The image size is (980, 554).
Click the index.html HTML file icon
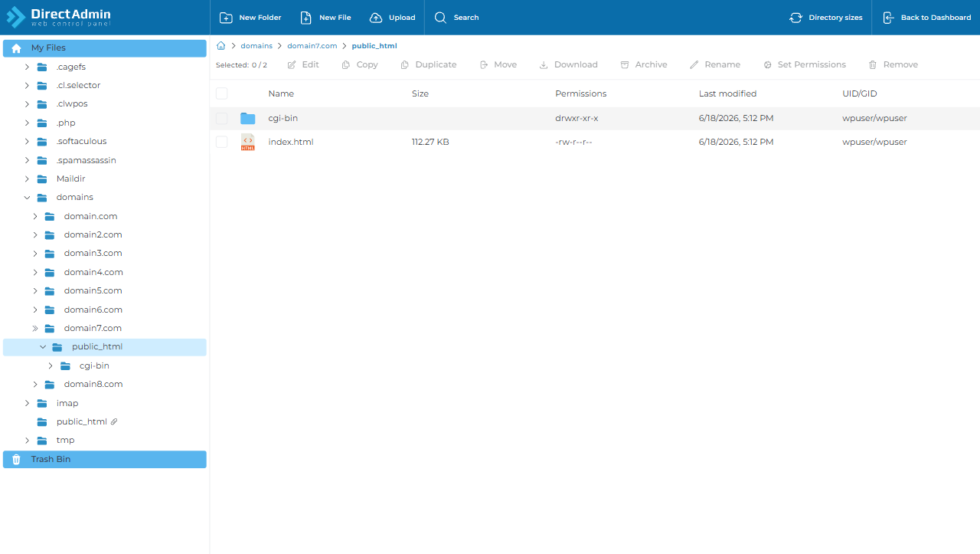[247, 142]
